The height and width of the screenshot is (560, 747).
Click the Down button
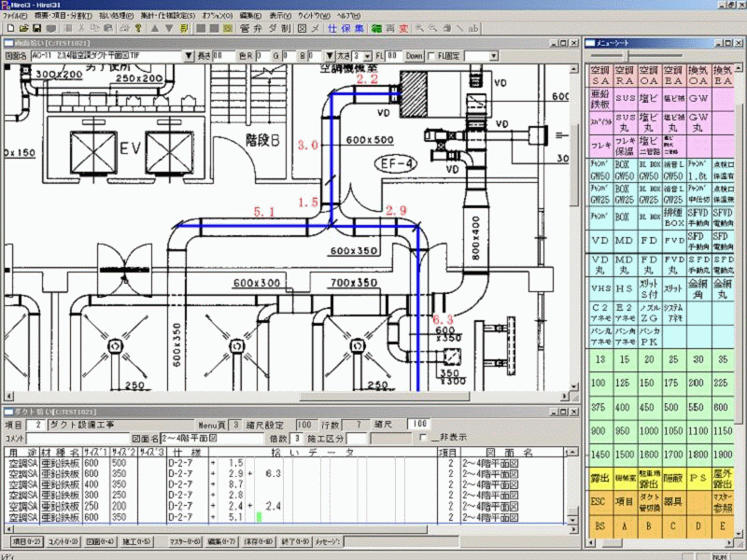click(x=414, y=56)
